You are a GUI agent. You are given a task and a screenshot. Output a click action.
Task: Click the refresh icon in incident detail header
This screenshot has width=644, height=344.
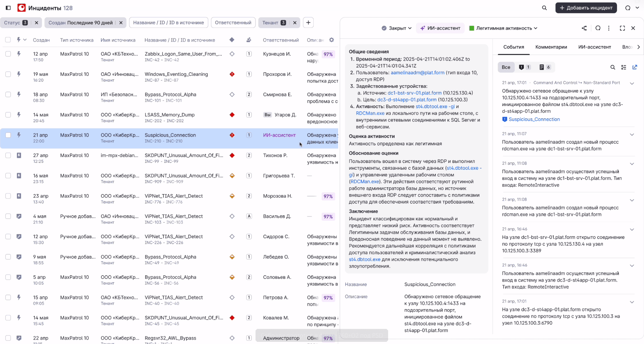point(598,28)
